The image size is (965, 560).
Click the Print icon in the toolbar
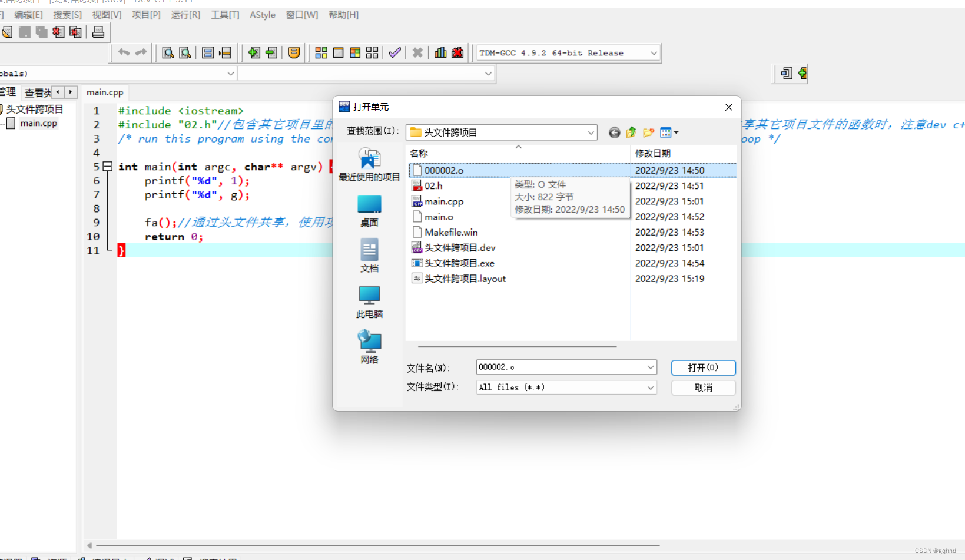pyautogui.click(x=98, y=32)
